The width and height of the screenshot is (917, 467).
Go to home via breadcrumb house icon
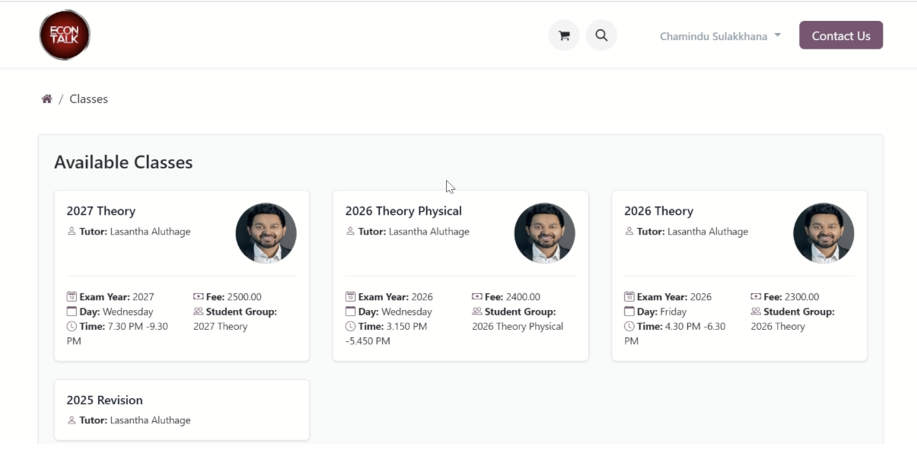click(47, 99)
